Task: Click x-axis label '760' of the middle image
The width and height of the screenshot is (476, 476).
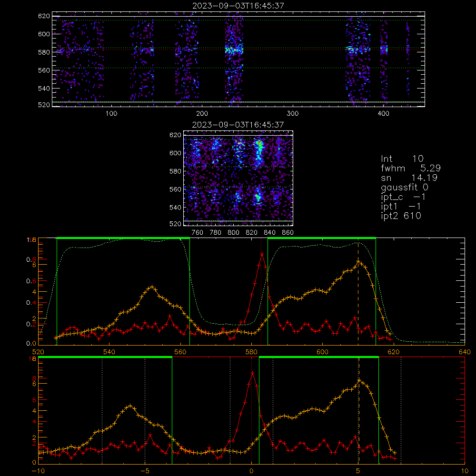Action: (x=198, y=233)
